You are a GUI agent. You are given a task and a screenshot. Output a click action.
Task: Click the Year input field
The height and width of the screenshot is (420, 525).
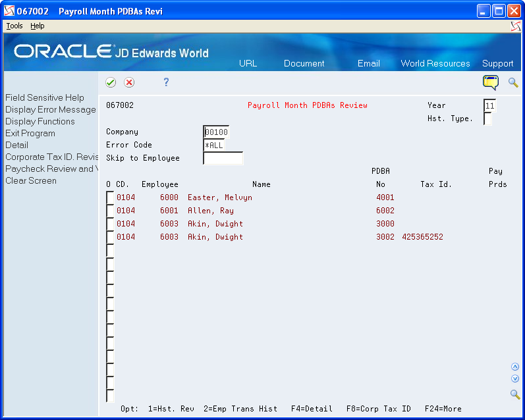[489, 106]
